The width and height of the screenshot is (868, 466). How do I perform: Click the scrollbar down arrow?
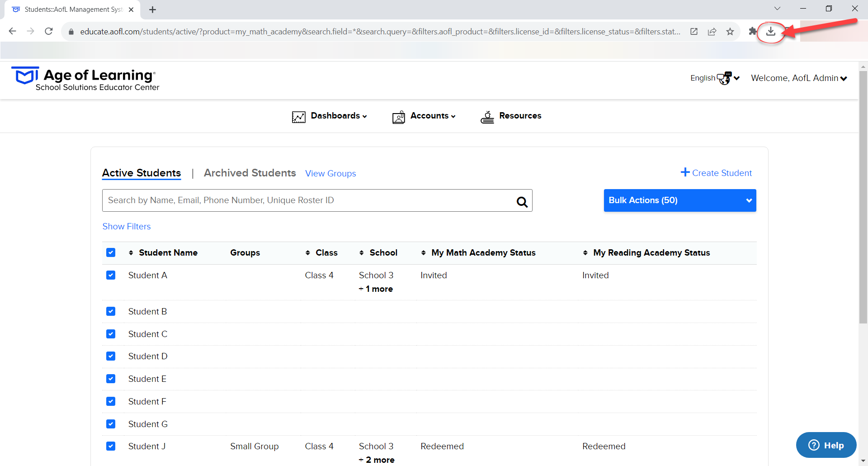(863, 461)
